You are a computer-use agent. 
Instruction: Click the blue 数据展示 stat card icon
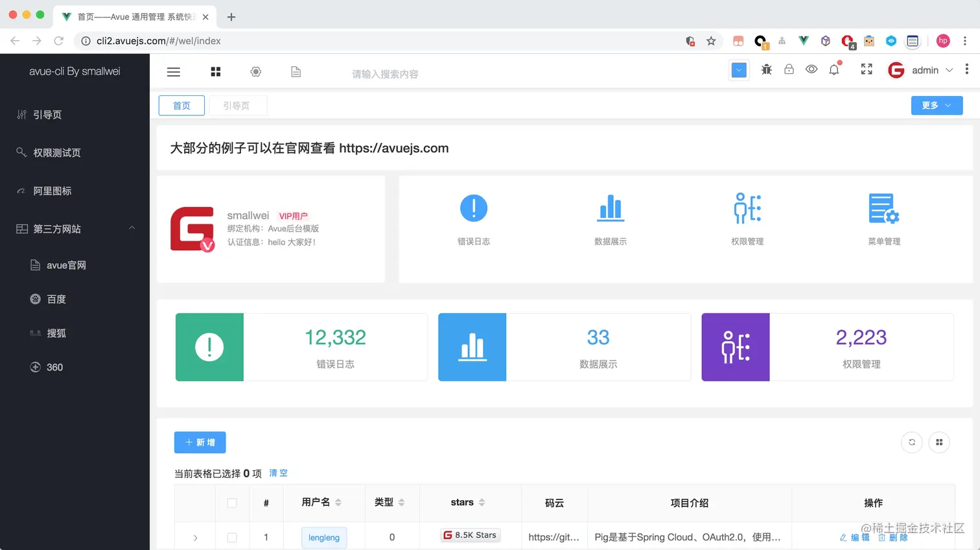point(472,347)
